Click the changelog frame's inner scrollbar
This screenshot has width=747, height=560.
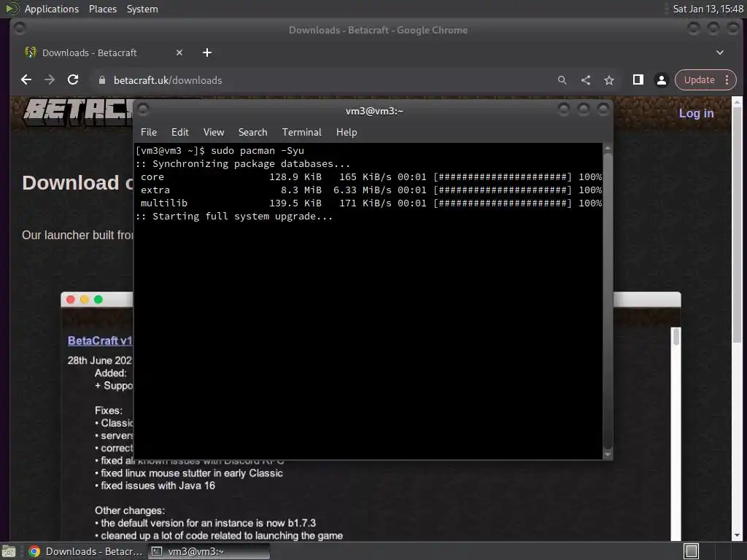(676, 336)
